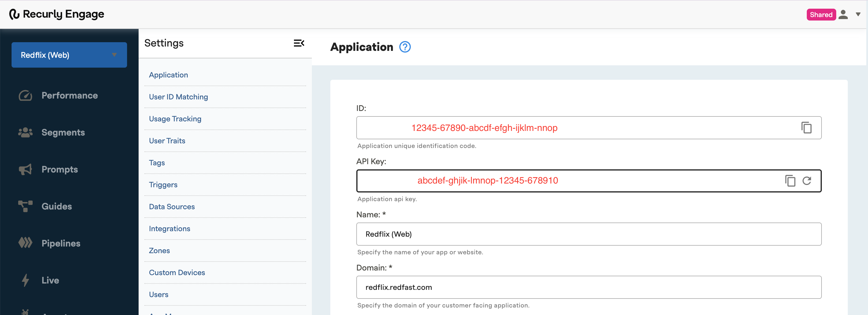
Task: Click the Application help question mark icon
Action: 405,47
